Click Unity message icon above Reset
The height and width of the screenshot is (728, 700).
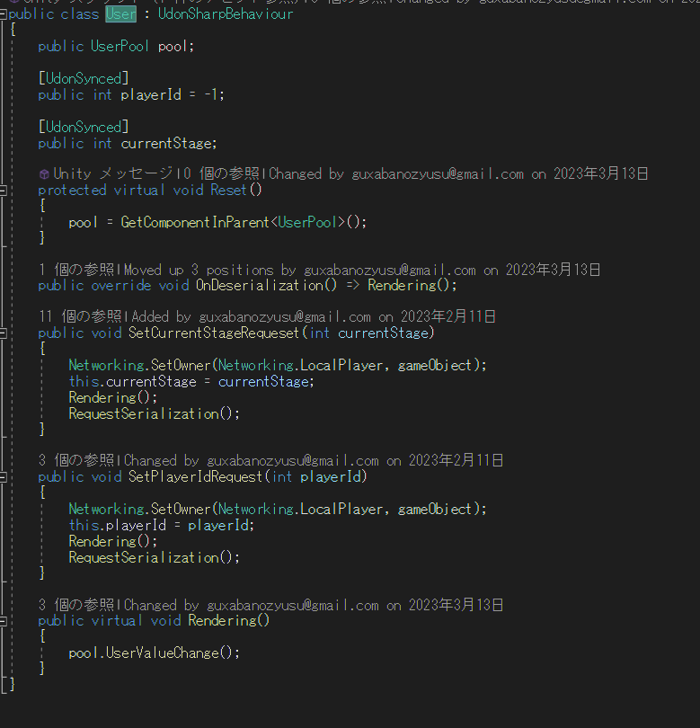[44, 174]
